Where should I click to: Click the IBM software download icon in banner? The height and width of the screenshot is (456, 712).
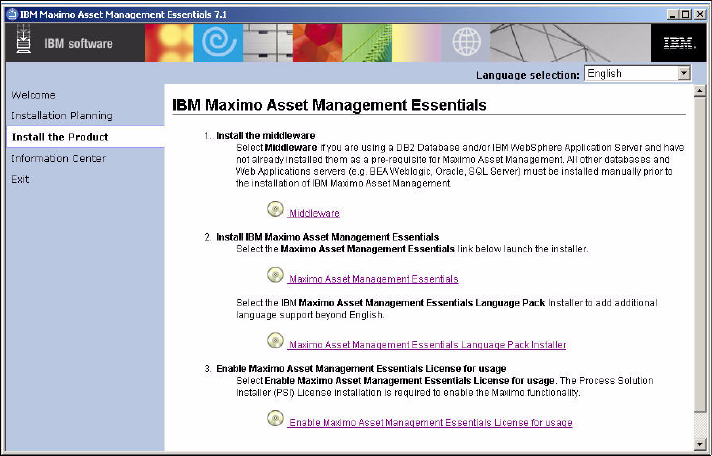pos(24,41)
